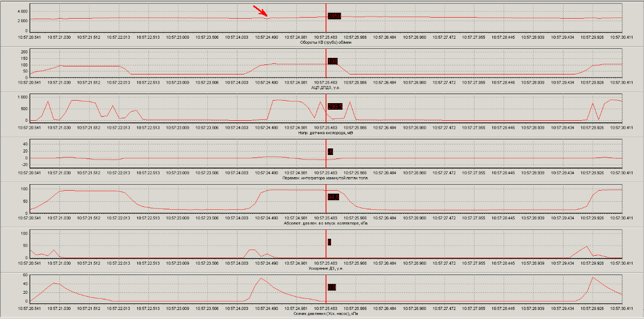
Task: Click the 'Обороты КВ (грубо) об/мин' chart title
Action: 326,43
